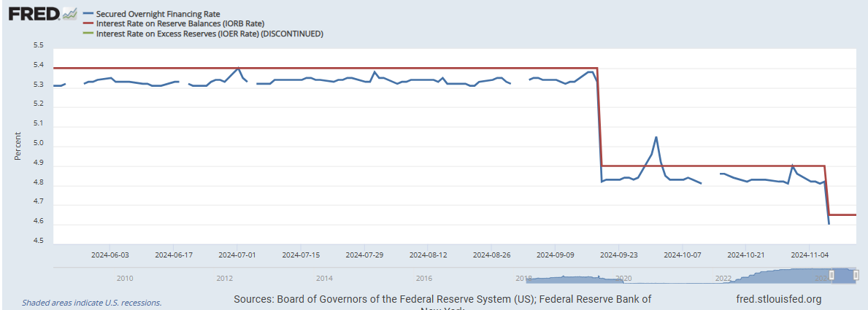Viewport: 868px width, 310px height.
Task: Click 2012 on the navigator timeline
Action: pyautogui.click(x=224, y=278)
